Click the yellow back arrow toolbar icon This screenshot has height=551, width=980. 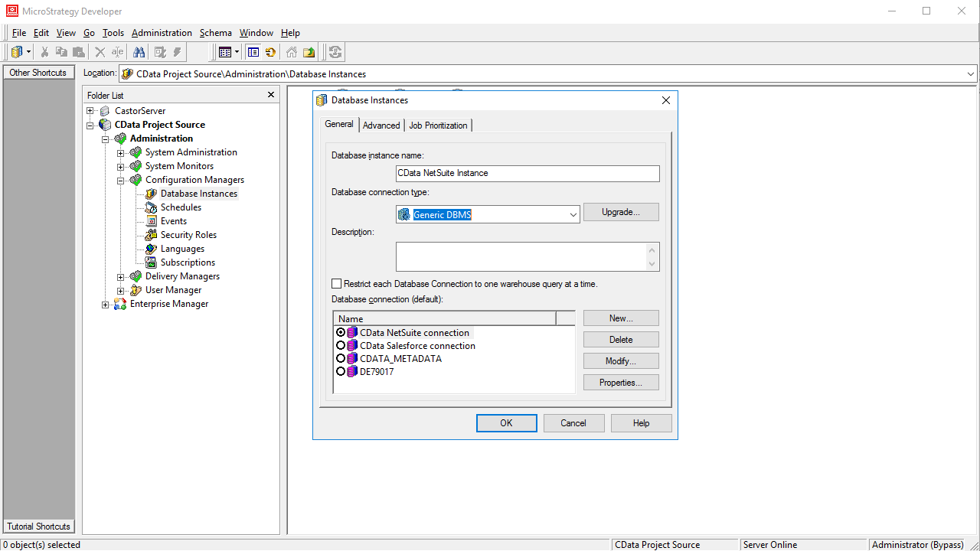[269, 51]
